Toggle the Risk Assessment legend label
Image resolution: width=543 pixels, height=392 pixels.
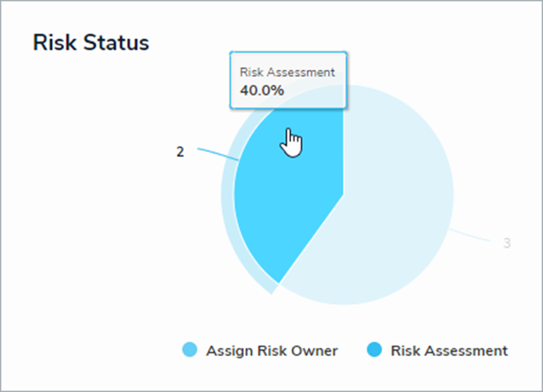pos(449,350)
